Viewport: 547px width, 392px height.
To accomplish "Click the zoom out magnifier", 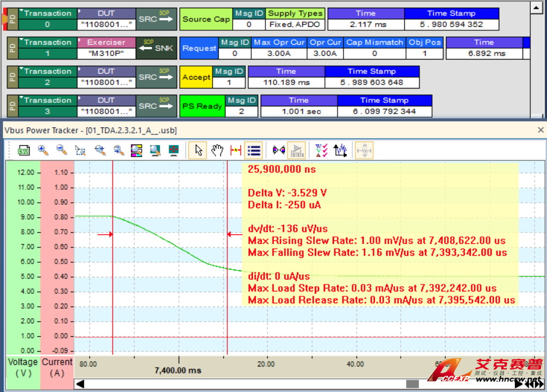I will tap(61, 150).
